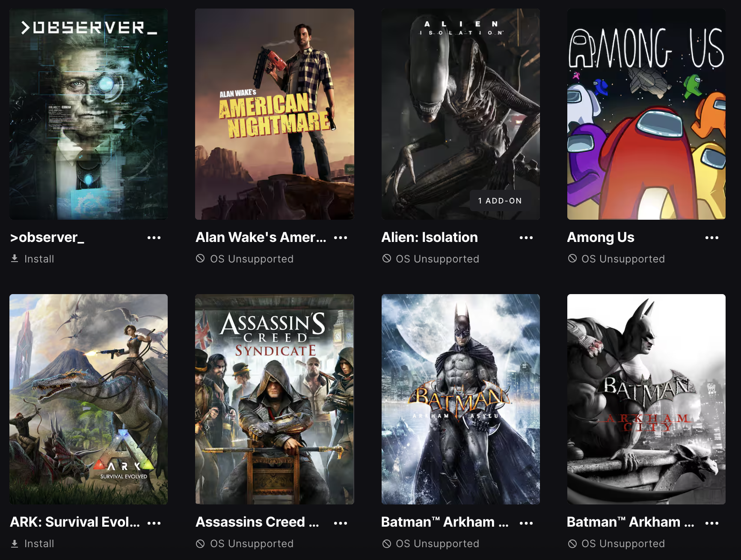The height and width of the screenshot is (560, 741).
Task: Open three-dot menu for Alien: Isolation
Action: (526, 238)
